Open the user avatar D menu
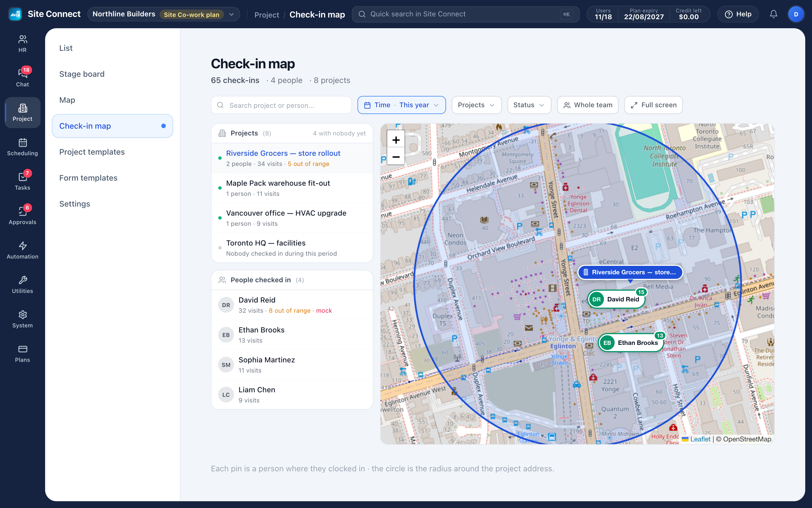812x508 pixels. [x=796, y=14]
